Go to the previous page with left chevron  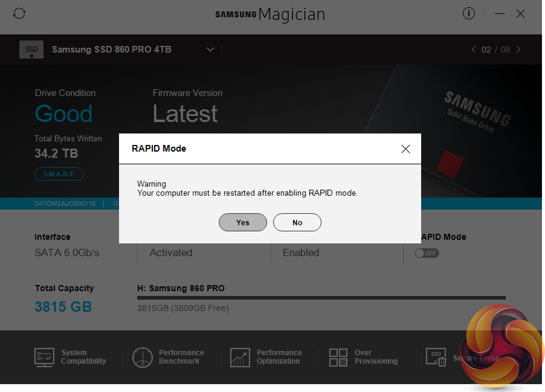click(x=474, y=50)
